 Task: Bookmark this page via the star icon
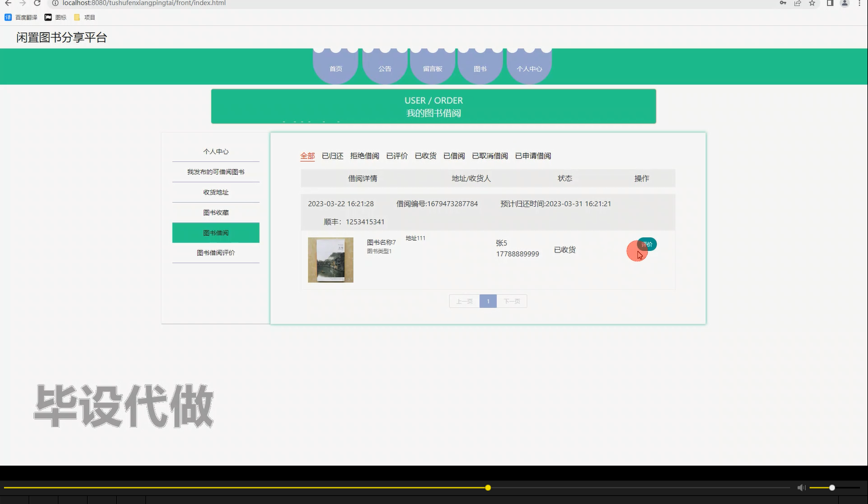[811, 3]
